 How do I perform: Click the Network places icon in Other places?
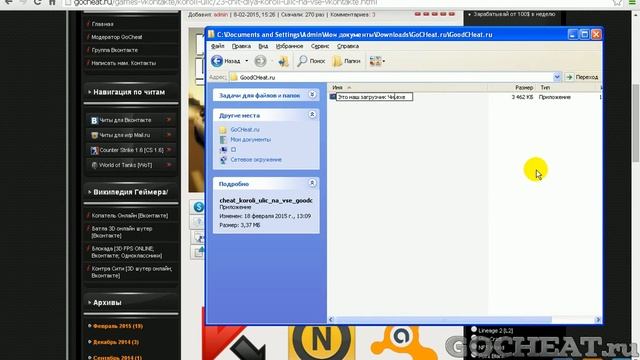(x=223, y=160)
